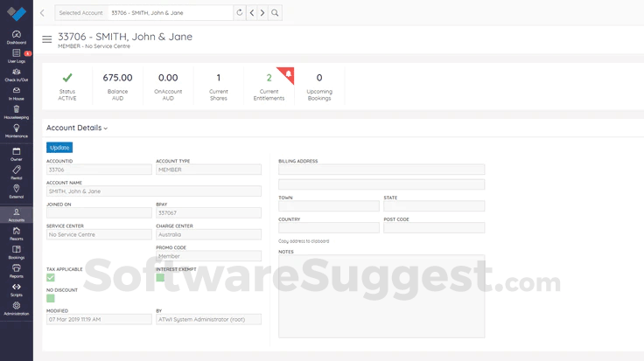
Task: Click the red bell alert on Entitlements
Action: point(288,73)
